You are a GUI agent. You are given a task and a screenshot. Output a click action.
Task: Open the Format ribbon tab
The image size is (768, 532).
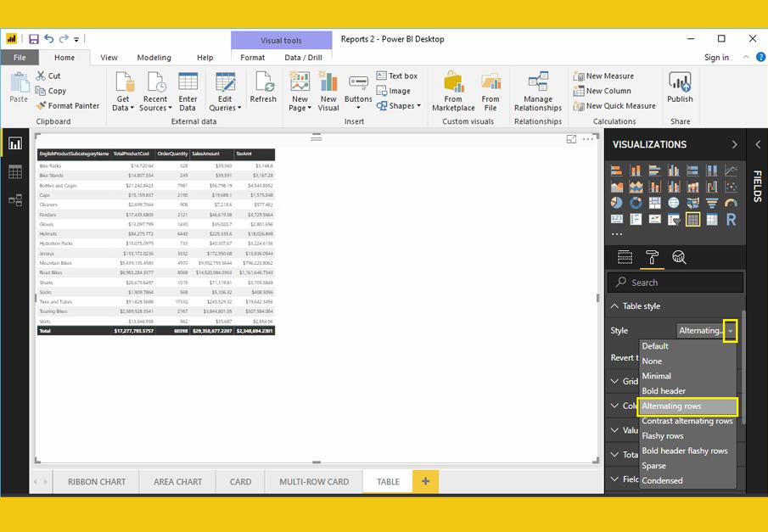tap(252, 58)
